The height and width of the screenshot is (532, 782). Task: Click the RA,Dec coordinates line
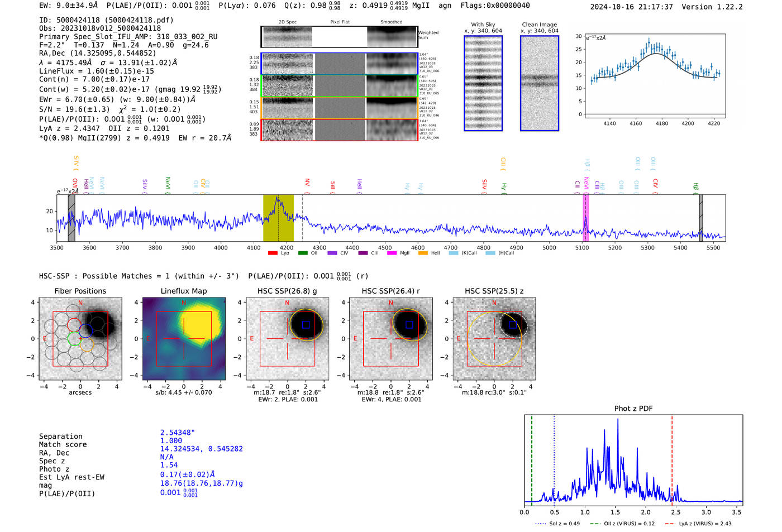pyautogui.click(x=98, y=54)
